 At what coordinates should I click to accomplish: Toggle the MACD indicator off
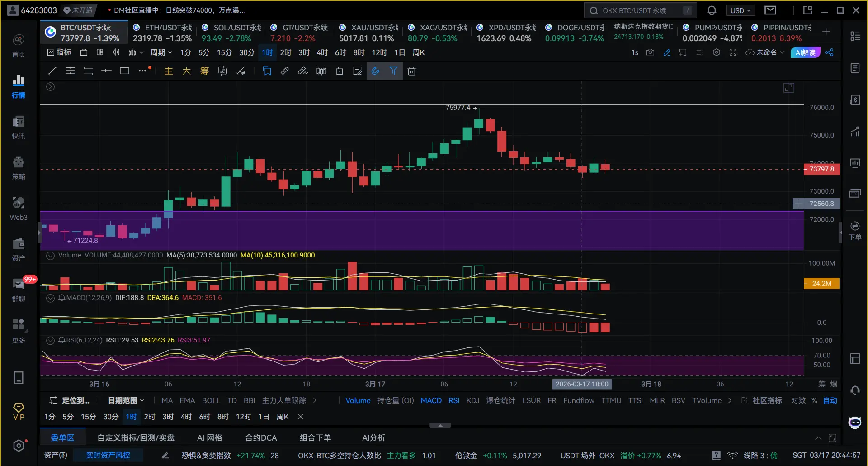point(431,400)
